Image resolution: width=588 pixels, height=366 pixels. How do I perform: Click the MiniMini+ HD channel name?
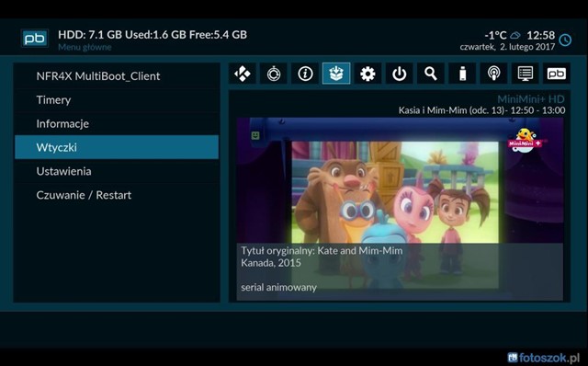tap(531, 99)
